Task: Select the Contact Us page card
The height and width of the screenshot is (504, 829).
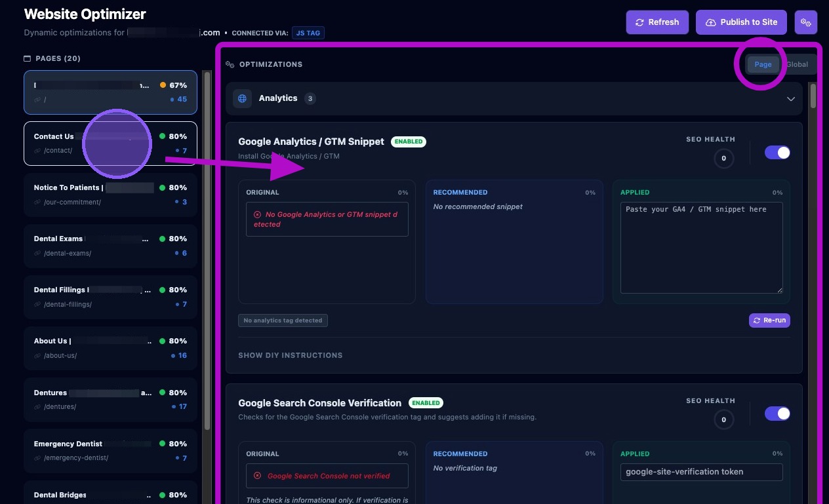Action: tap(110, 143)
